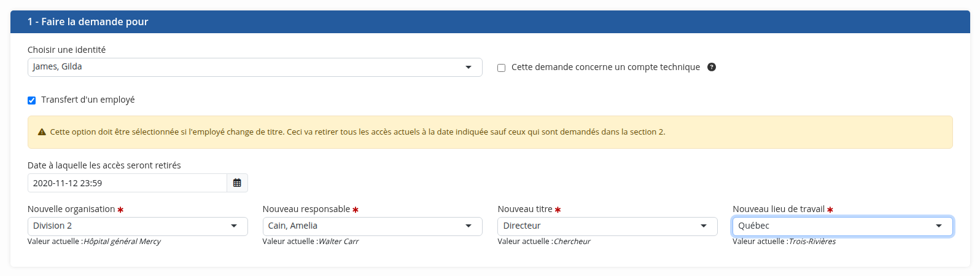This screenshot has height=276, width=980.
Task: Click 'Valeur actuelle : Trois-Rivières' text
Action: coord(784,242)
